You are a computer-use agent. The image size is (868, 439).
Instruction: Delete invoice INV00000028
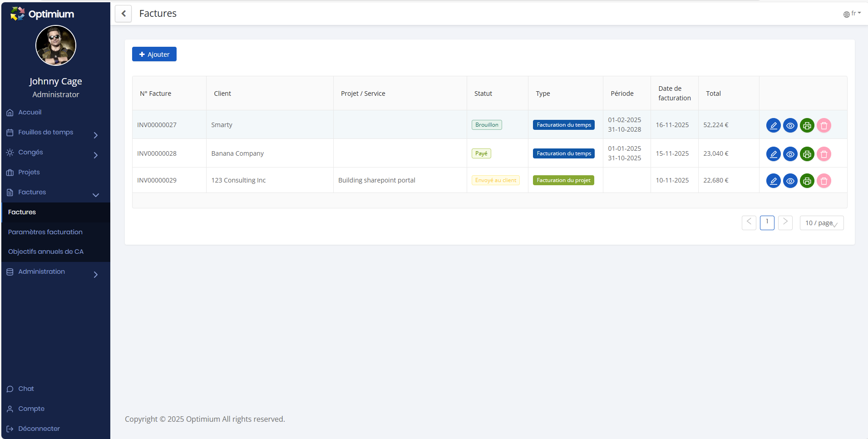click(x=824, y=154)
